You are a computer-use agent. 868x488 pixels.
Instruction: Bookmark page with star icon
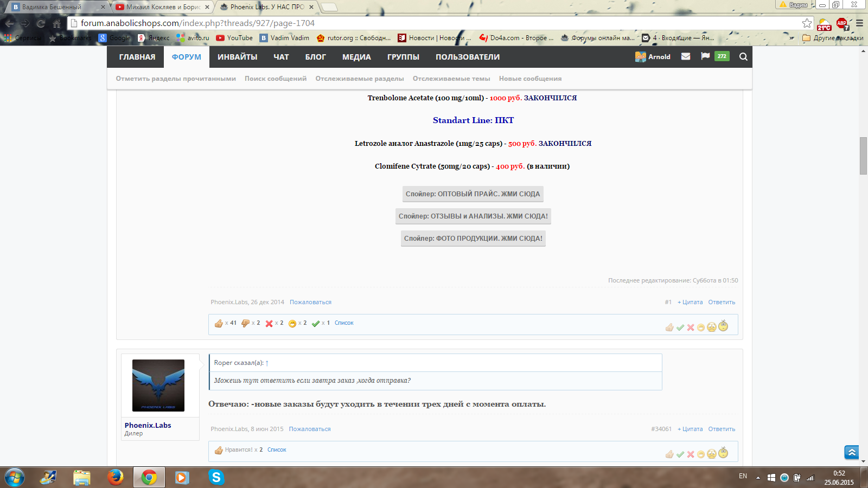[807, 23]
